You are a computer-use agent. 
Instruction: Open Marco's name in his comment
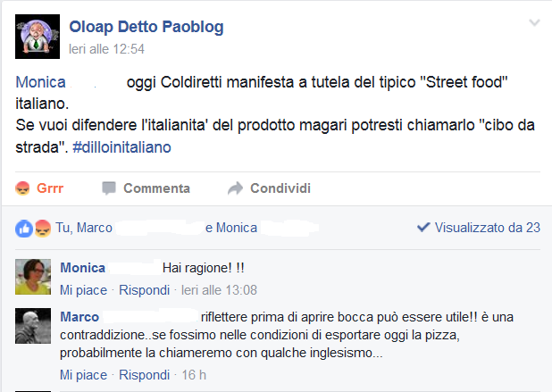[x=79, y=317]
